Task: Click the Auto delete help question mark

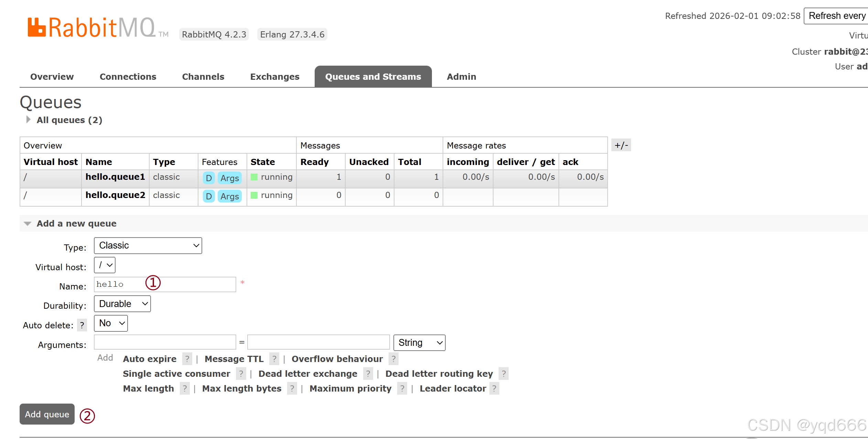Action: tap(82, 325)
